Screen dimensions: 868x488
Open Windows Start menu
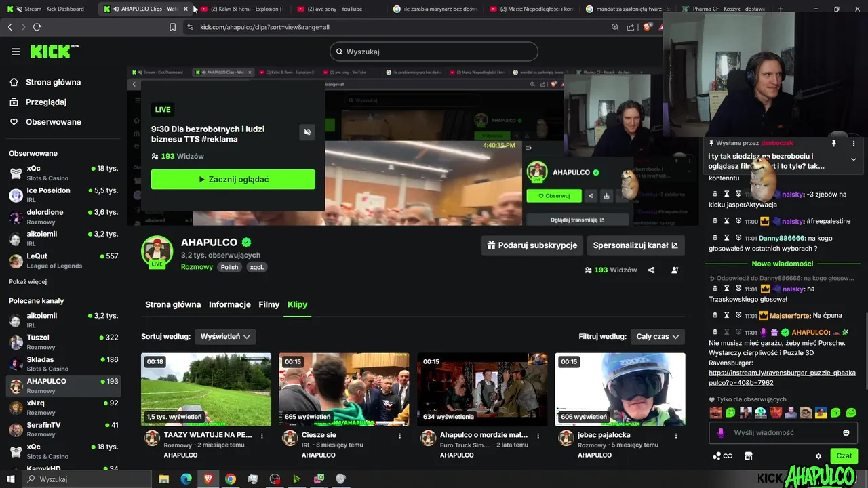tap(10, 479)
